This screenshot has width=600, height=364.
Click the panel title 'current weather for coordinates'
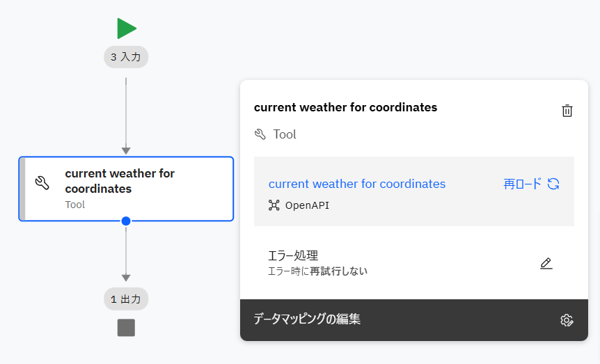(x=346, y=107)
